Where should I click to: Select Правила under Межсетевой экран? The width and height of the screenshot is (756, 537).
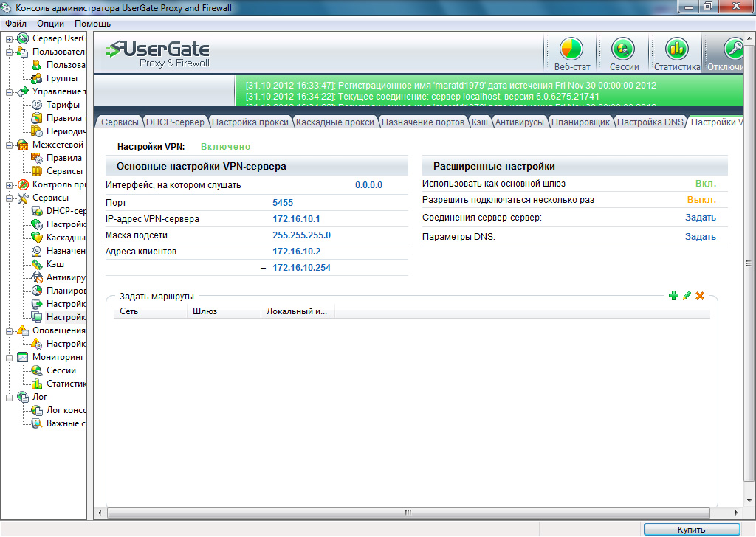click(x=64, y=158)
